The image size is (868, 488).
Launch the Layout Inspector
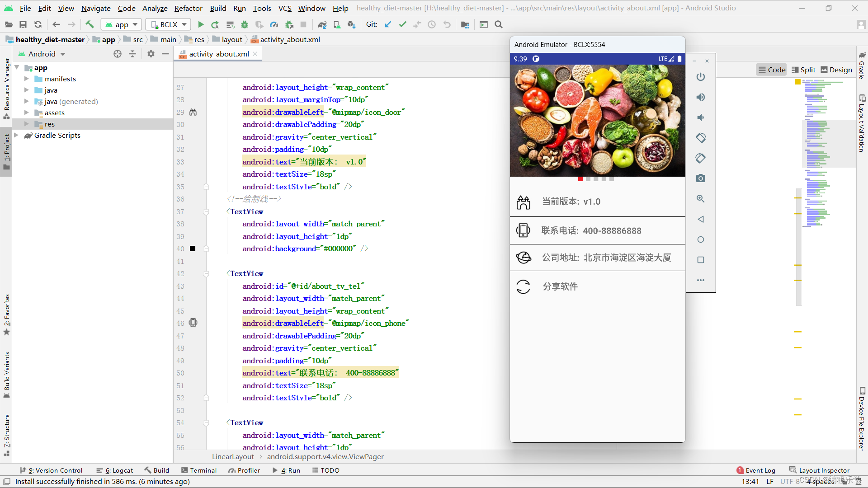tap(825, 470)
